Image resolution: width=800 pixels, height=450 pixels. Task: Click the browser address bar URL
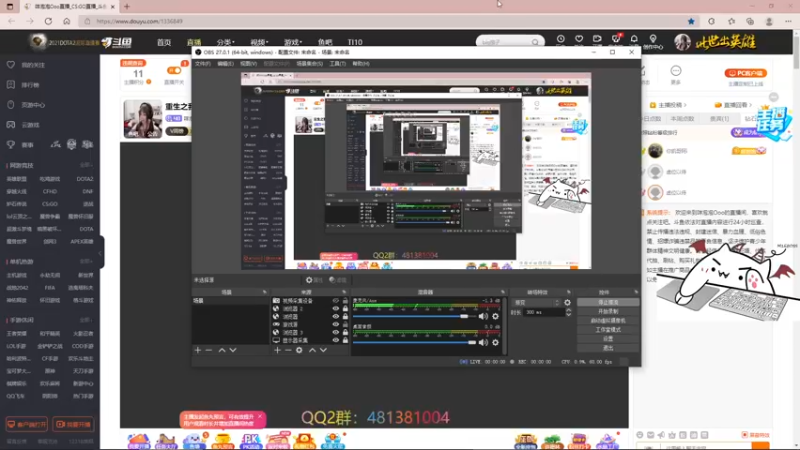139,21
